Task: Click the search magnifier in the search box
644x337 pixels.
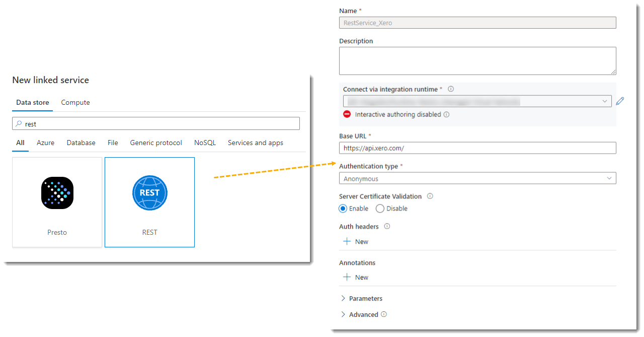Action: (18, 123)
